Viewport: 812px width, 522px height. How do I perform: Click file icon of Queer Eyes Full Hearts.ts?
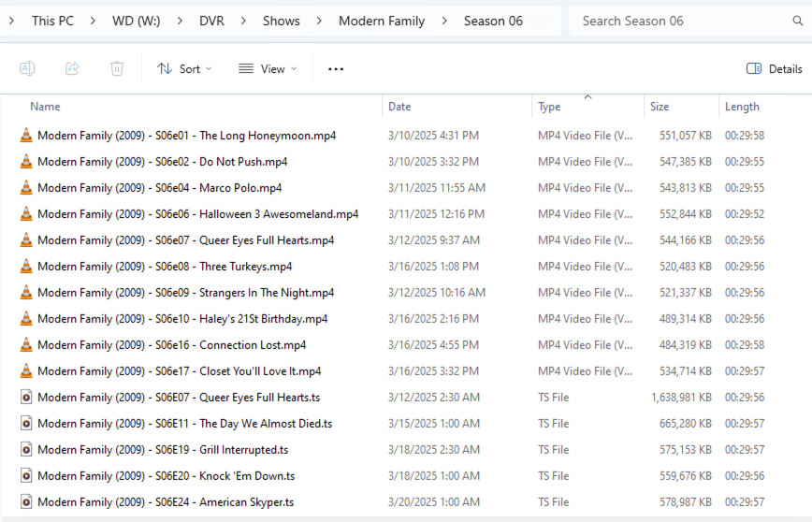coord(26,398)
